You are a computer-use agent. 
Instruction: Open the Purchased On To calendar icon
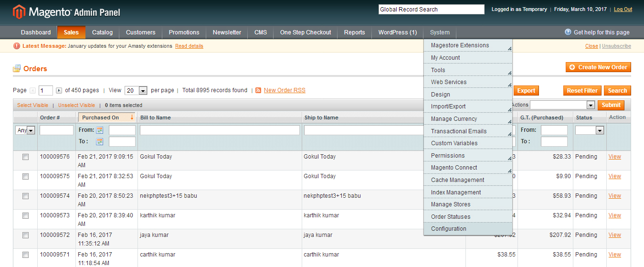[100, 141]
